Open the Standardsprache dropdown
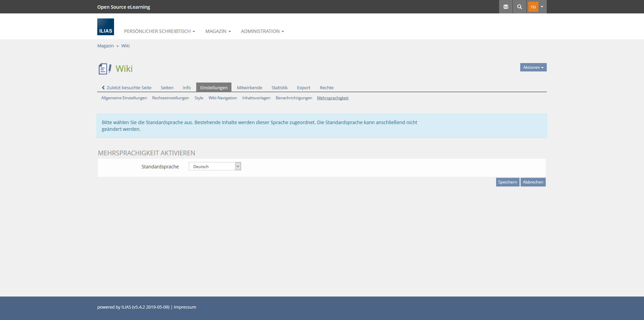This screenshot has height=320, width=644. (215, 166)
